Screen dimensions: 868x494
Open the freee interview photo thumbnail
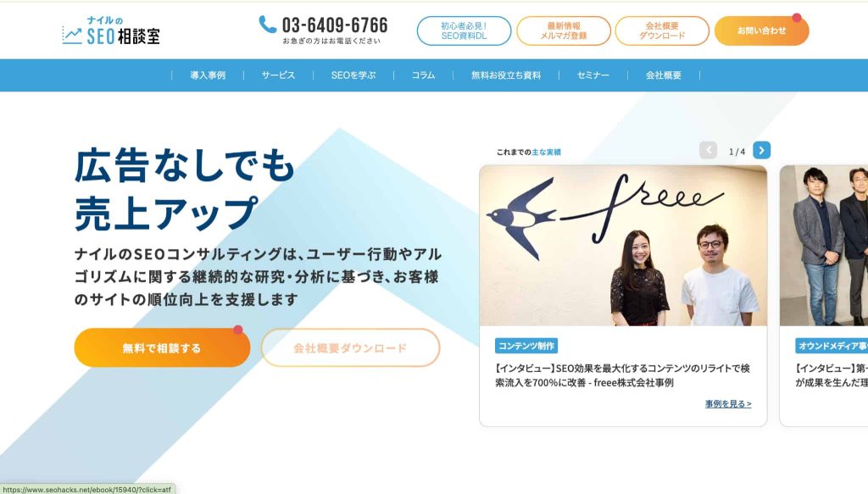[x=623, y=245]
